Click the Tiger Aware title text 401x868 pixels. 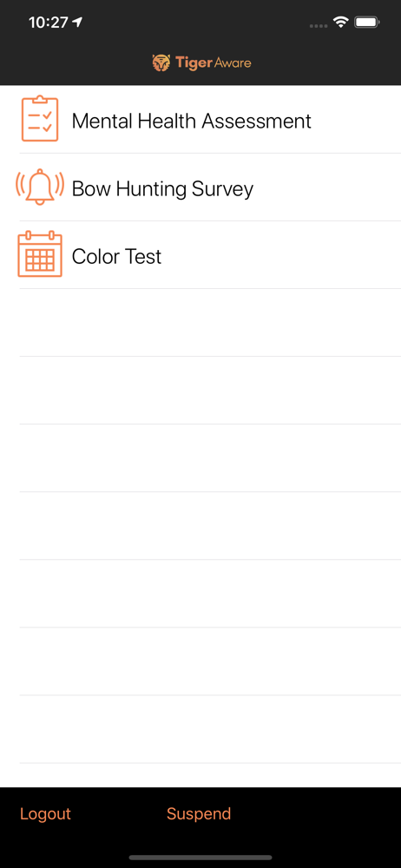214,62
